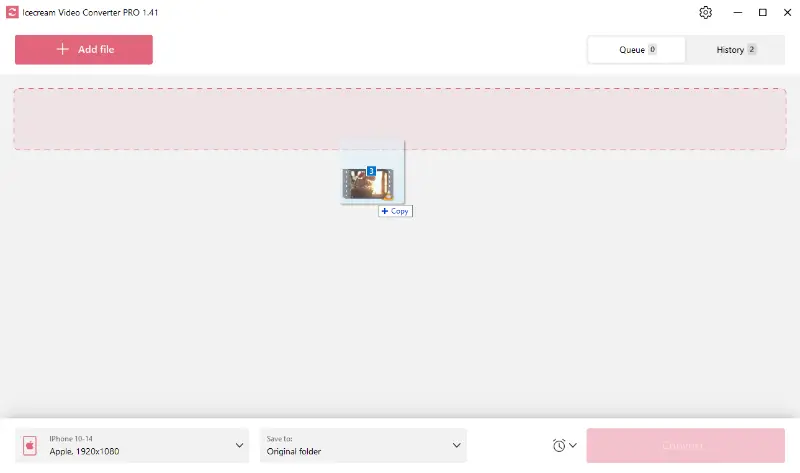Viewport: 800px width, 473px height.
Task: Open settings via the gear icon
Action: [x=705, y=12]
